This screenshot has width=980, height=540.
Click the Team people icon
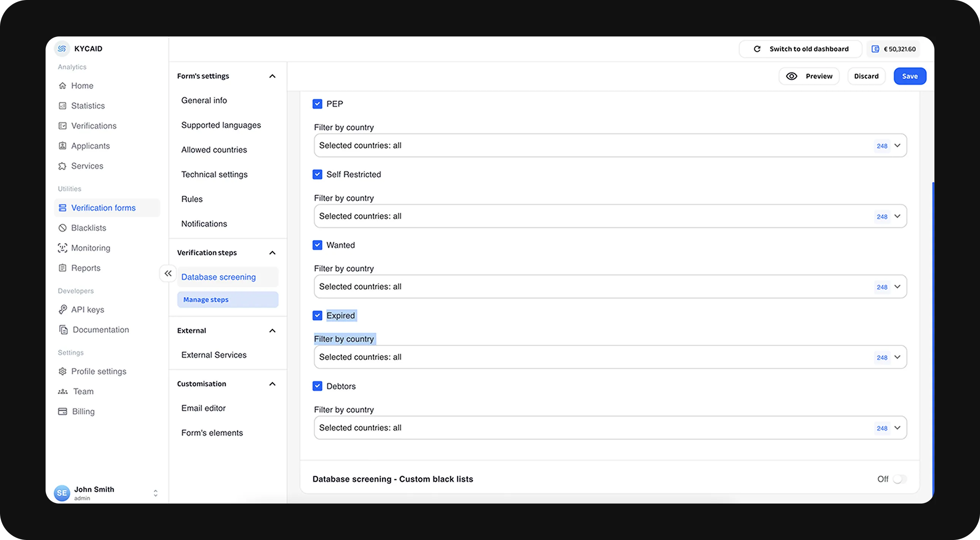(x=63, y=392)
